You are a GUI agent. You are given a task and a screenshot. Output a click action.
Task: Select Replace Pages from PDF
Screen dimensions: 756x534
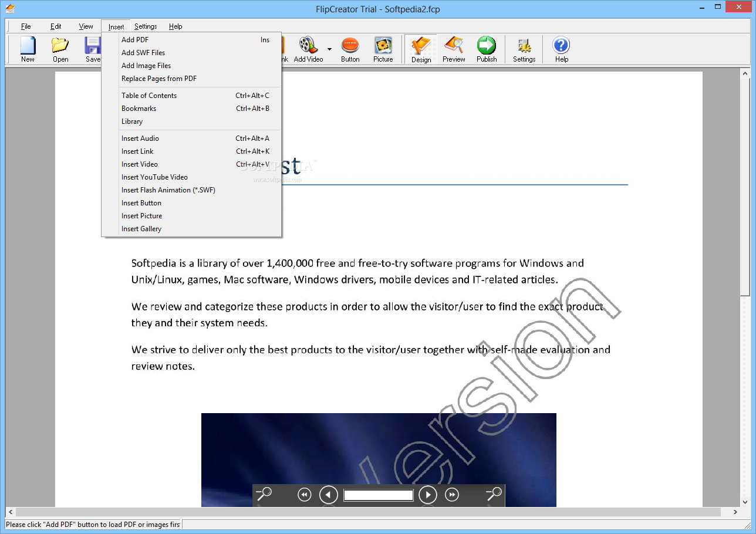pos(191,79)
